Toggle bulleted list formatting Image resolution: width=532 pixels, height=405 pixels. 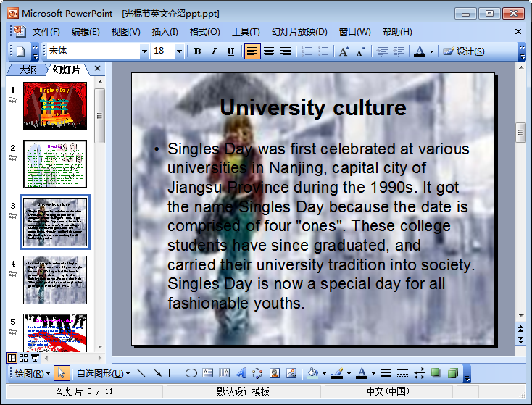tap(323, 51)
